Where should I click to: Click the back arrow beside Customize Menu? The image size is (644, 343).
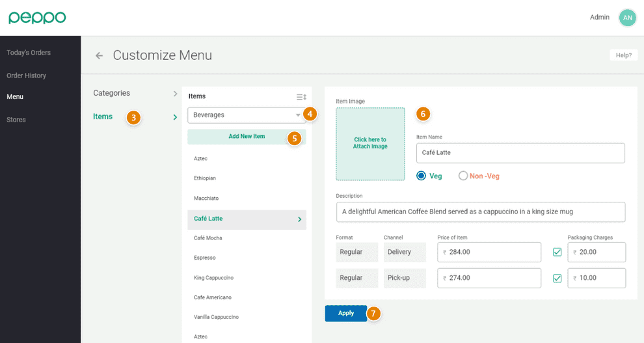point(99,56)
